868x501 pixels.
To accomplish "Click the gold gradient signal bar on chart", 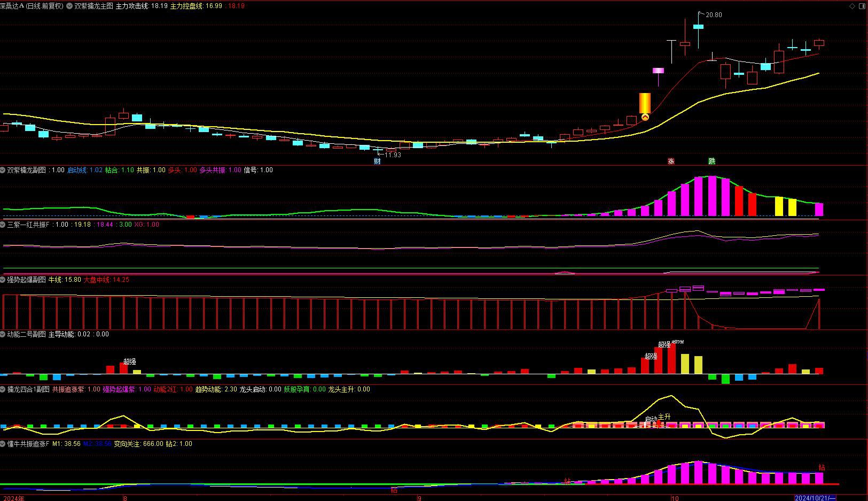I will tap(645, 103).
